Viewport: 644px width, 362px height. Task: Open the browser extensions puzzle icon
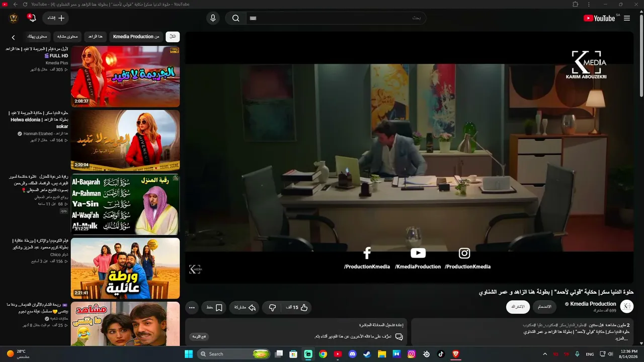[576, 4]
